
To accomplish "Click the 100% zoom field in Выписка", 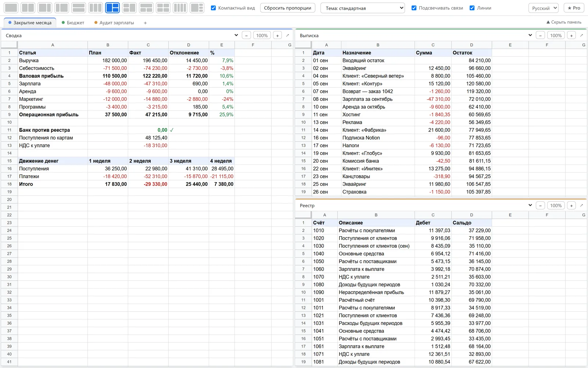I will coord(556,35).
